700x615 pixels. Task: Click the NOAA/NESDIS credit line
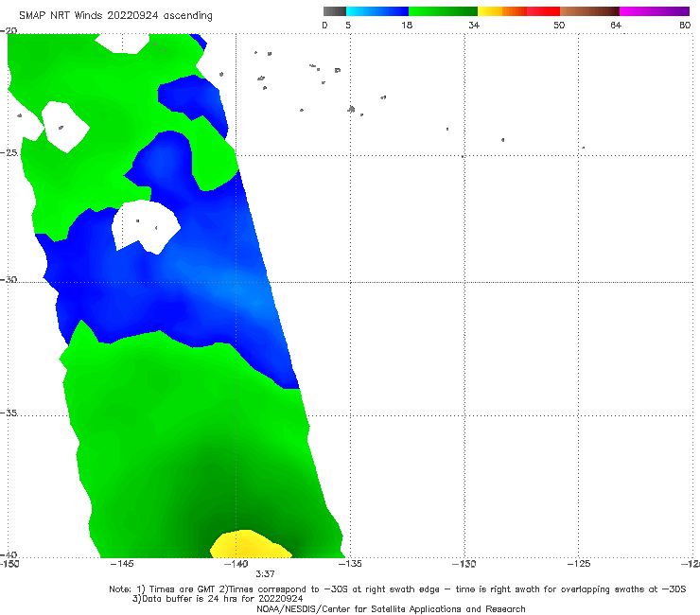point(391,608)
